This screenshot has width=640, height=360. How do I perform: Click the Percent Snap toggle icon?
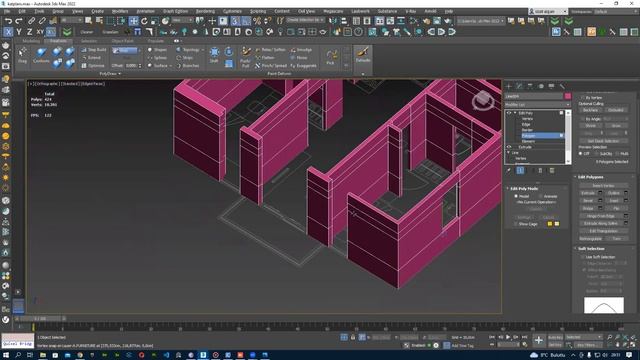(x=257, y=21)
